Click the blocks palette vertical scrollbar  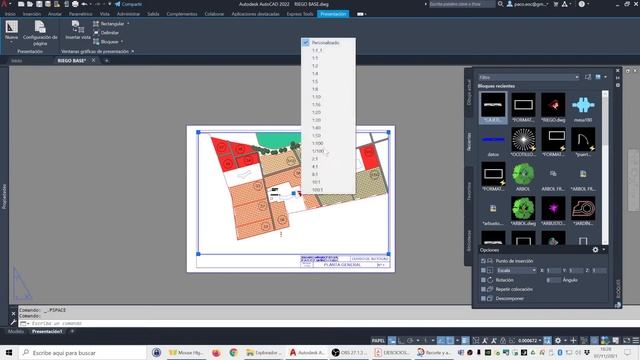click(x=605, y=167)
